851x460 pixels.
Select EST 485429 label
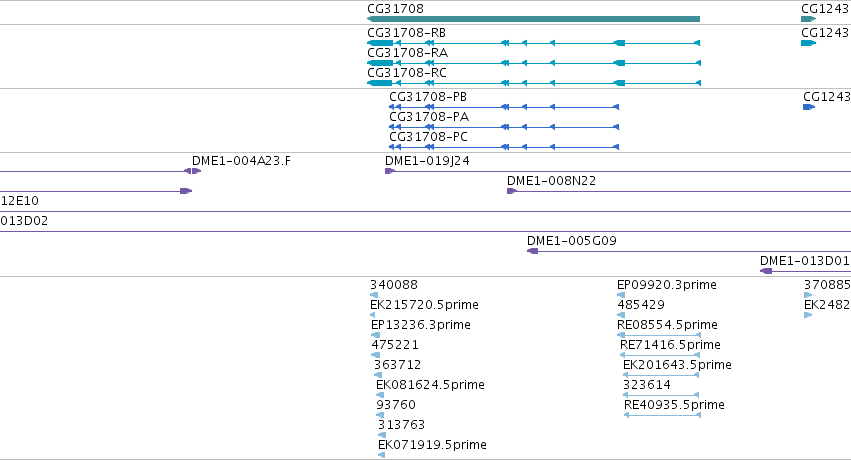641,305
